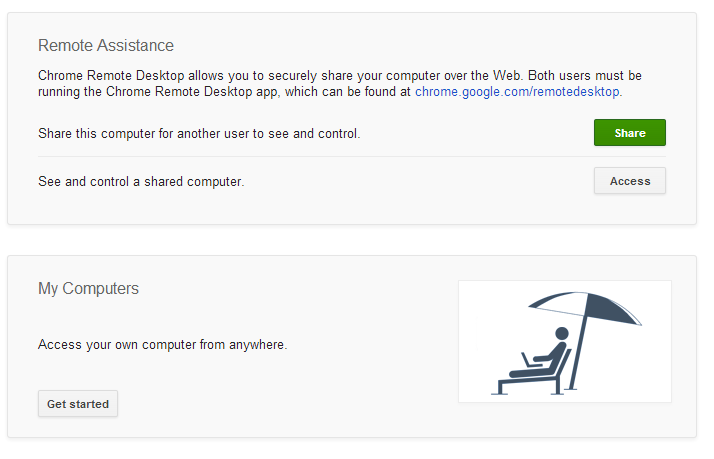Click the "Share this computer for another user" text
This screenshot has width=714, height=459.
pos(199,133)
